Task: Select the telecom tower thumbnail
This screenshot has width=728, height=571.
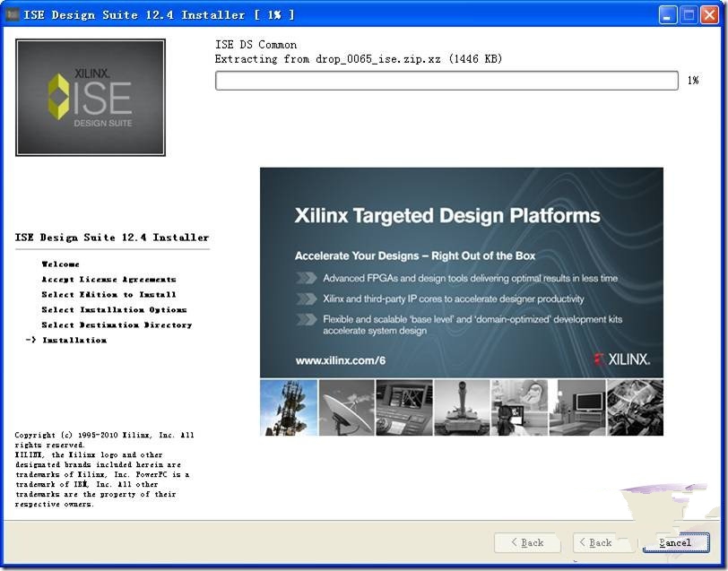Action: click(289, 408)
